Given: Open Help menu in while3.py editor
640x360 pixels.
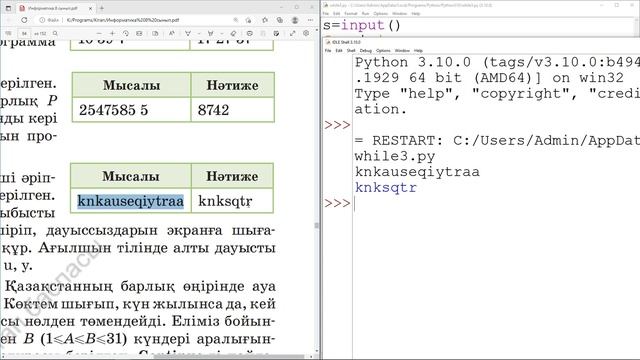Looking at the screenshot, I should [416, 13].
